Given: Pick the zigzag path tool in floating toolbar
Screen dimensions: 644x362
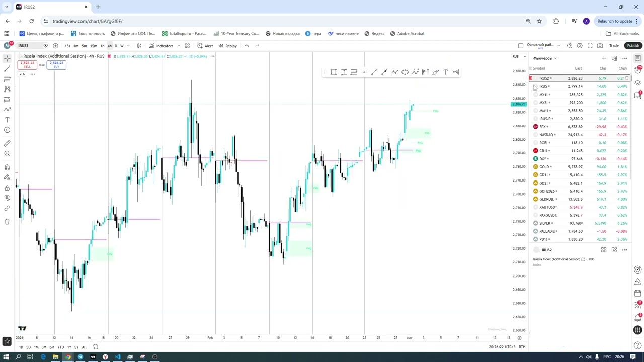Looking at the screenshot, I should pos(395,72).
